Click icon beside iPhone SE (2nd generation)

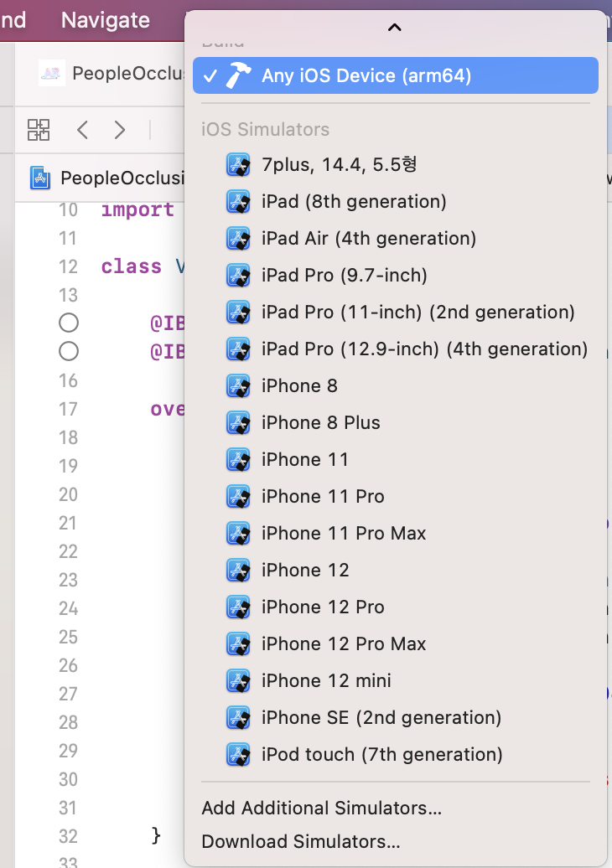(x=238, y=717)
